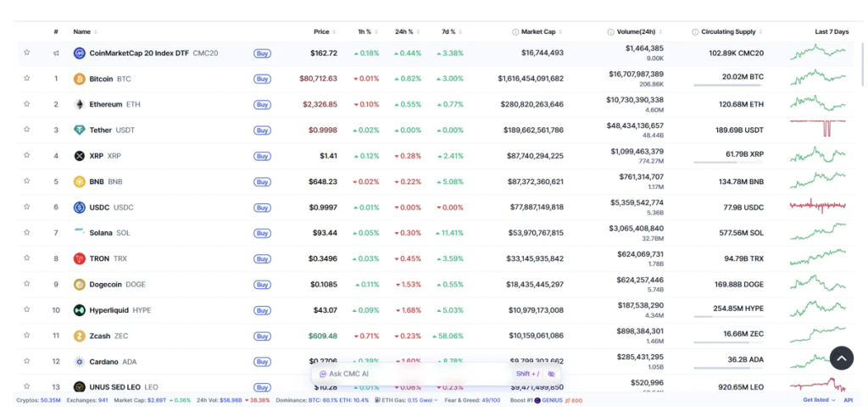The image size is (868, 411).
Task: Click the Bitcoin circulating supply progress bar
Action: pyautogui.click(x=728, y=86)
